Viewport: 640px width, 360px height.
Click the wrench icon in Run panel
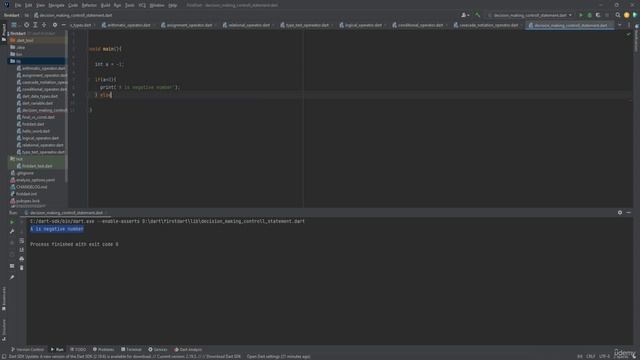(12, 231)
